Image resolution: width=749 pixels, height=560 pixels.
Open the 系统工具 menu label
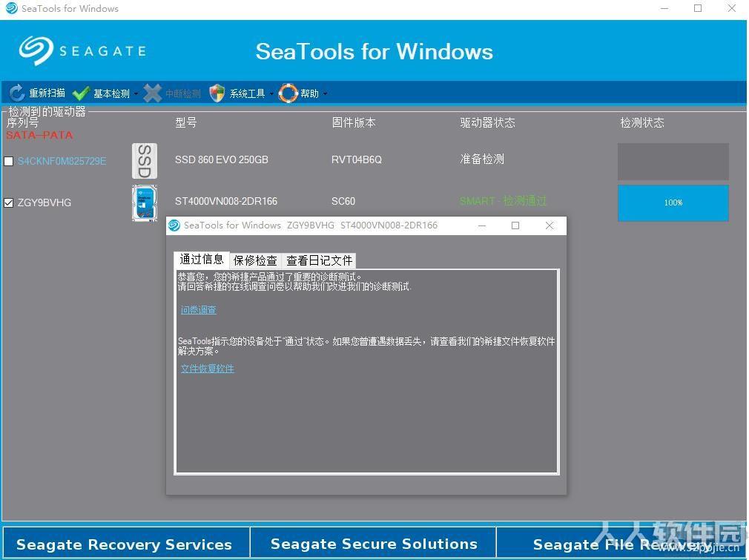[248, 93]
